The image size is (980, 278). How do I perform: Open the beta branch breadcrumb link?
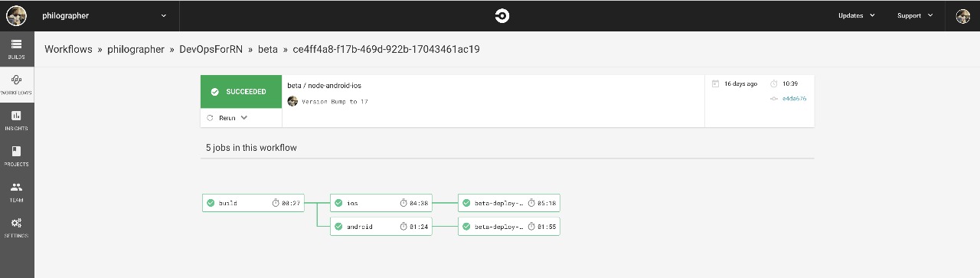268,49
